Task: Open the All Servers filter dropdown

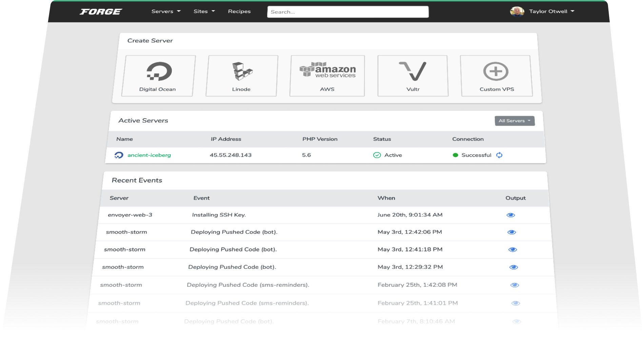Action: pyautogui.click(x=515, y=121)
